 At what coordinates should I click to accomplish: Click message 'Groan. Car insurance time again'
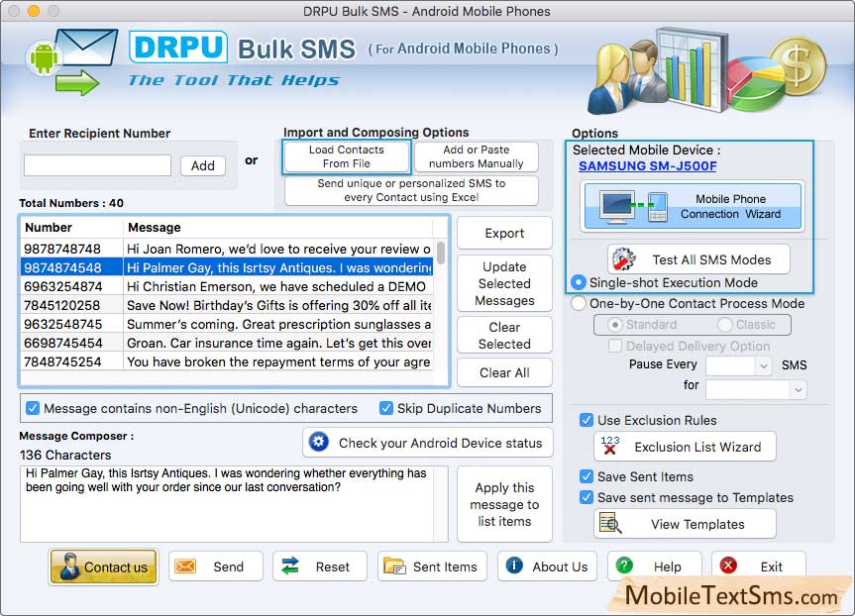point(278,343)
